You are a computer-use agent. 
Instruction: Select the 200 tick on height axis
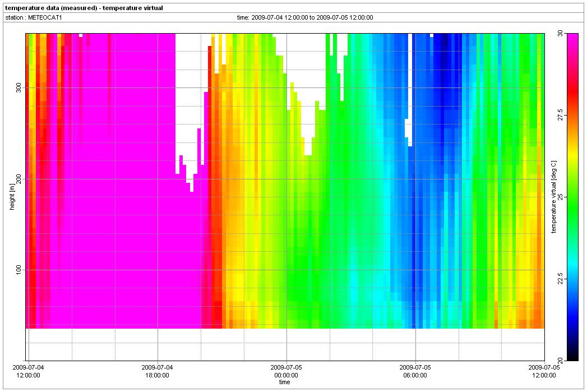17,179
